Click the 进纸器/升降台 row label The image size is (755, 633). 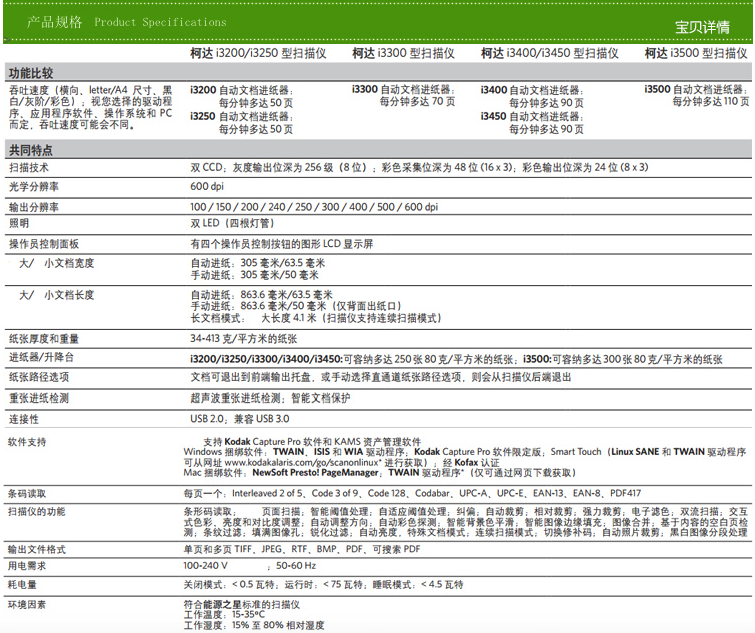(x=41, y=357)
